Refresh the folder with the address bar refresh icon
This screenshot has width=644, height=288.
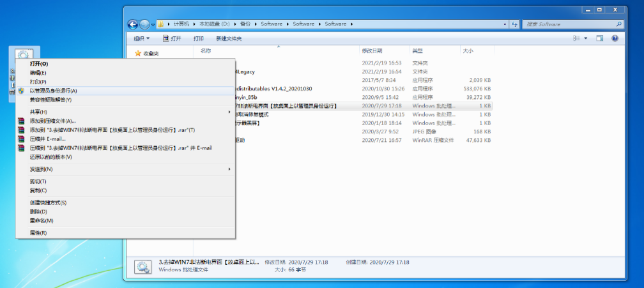pos(514,24)
